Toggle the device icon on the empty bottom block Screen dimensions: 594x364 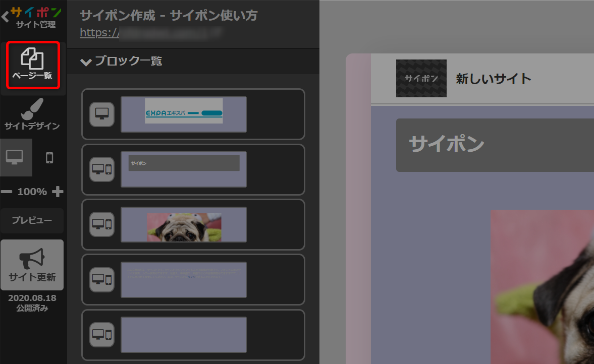point(102,335)
